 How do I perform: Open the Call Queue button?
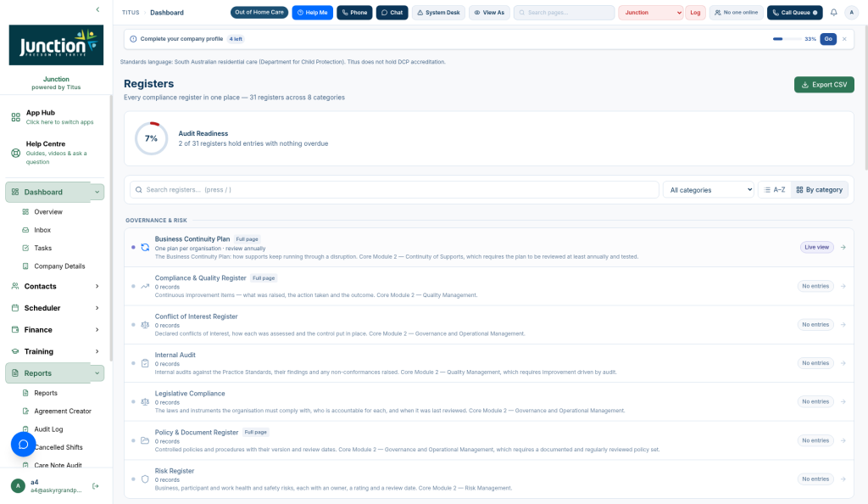pos(795,12)
